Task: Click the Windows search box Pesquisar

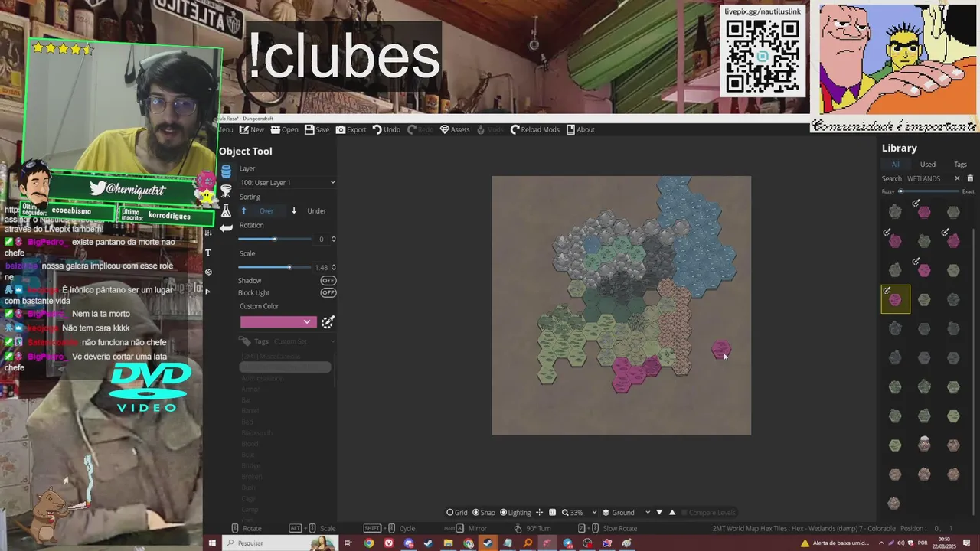Action: tap(281, 543)
